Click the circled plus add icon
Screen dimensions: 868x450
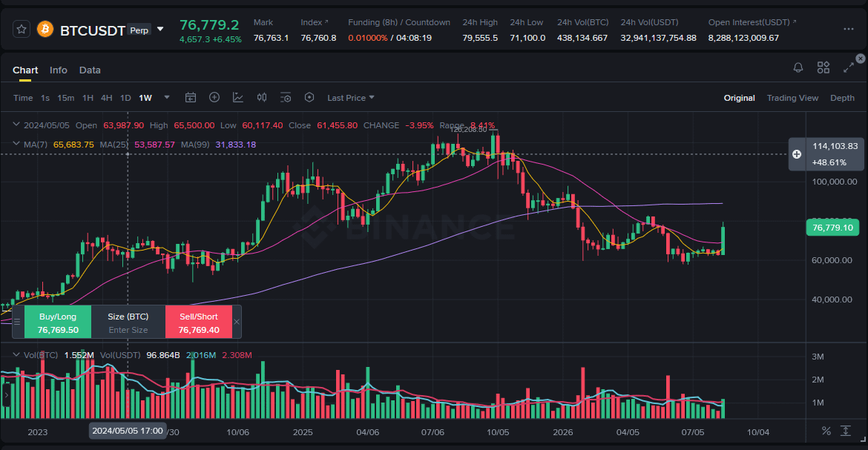(x=214, y=97)
